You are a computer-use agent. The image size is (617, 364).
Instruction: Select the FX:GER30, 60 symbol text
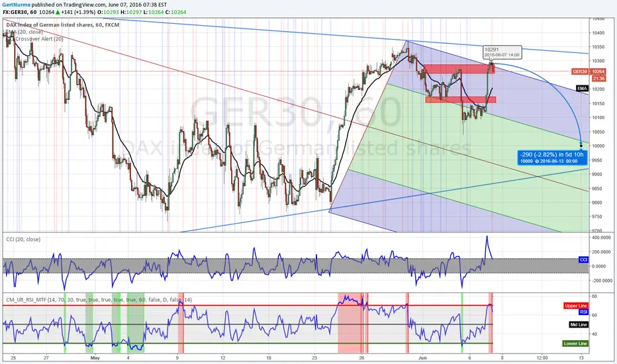pyautogui.click(x=20, y=12)
